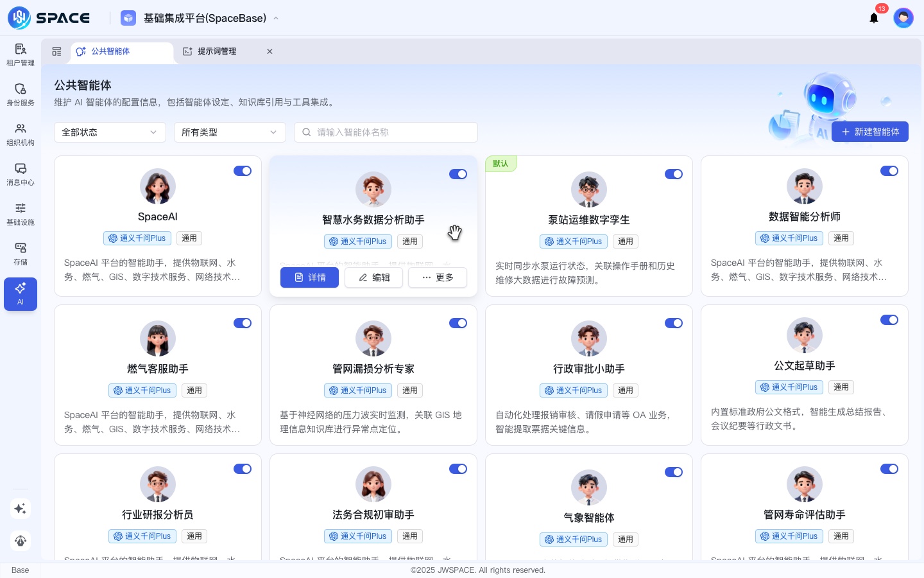Open 更多 menu on 智慧水务数据分析助手 card

pos(437,277)
